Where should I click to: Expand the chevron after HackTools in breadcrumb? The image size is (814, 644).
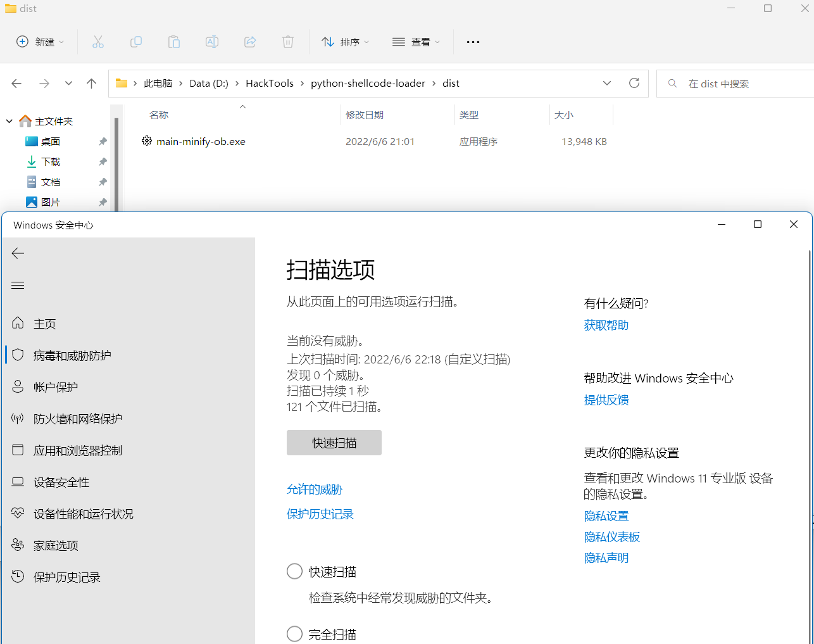coord(303,84)
